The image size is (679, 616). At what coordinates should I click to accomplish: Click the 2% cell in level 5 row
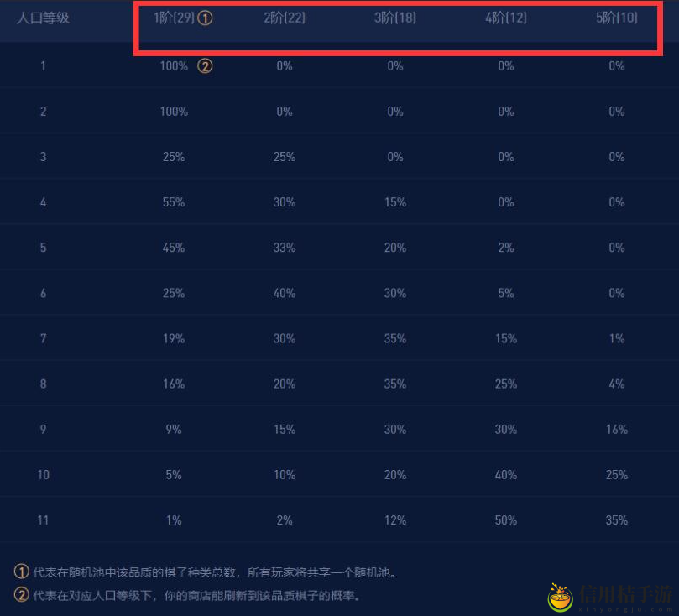click(x=506, y=248)
